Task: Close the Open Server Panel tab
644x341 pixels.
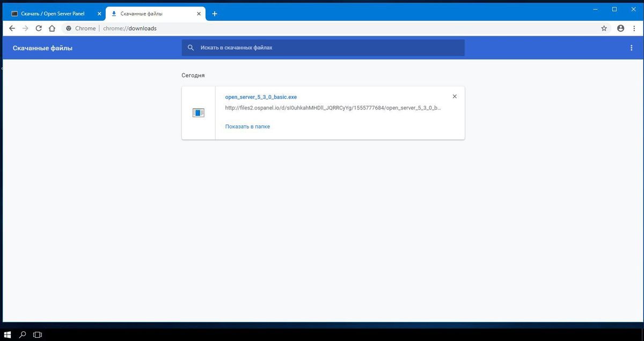Action: pos(99,13)
